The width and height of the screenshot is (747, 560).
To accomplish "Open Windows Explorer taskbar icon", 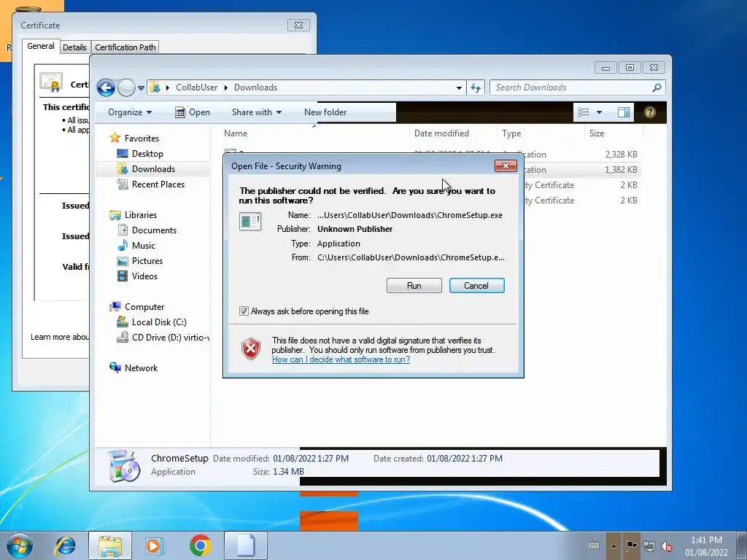I will 110,545.
